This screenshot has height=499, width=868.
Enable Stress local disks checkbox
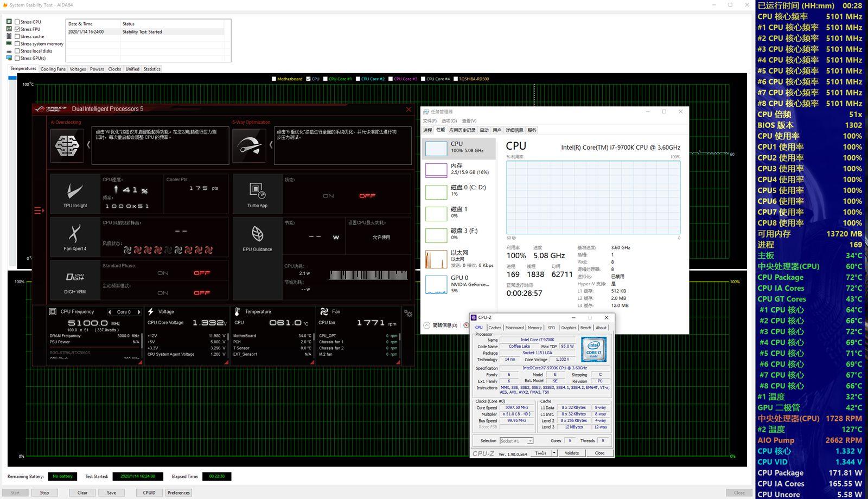(x=17, y=51)
